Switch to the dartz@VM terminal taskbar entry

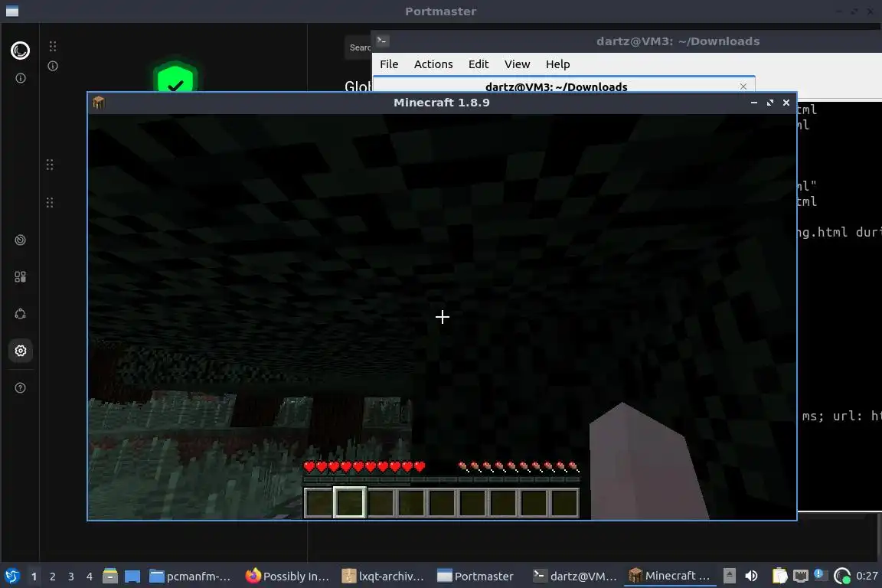575,577
